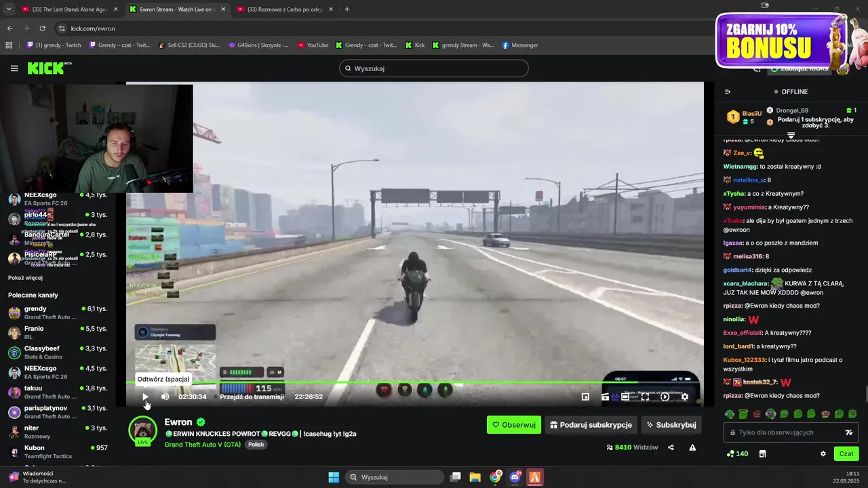The height and width of the screenshot is (488, 868).
Task: Open the Sell CS2 bookmark
Action: (x=189, y=45)
